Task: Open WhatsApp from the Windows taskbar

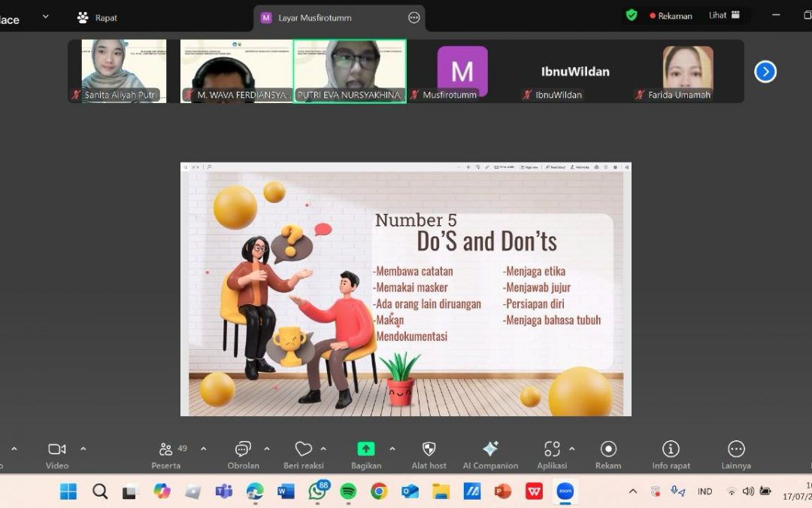Action: point(317,492)
